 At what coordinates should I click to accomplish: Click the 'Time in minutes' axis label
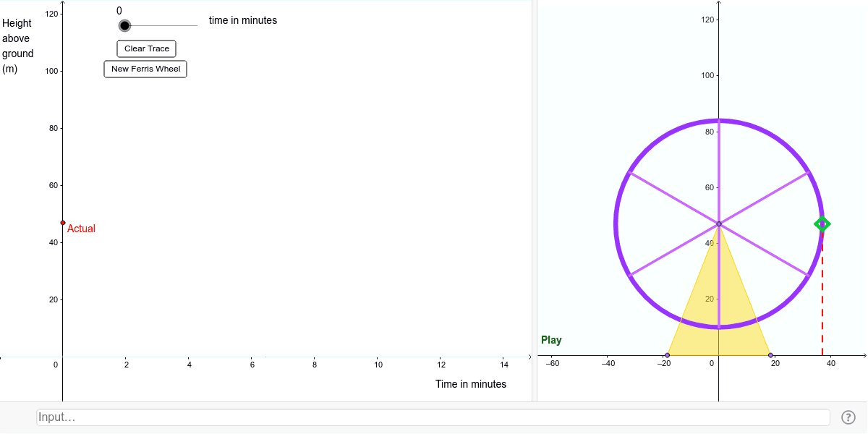471,384
